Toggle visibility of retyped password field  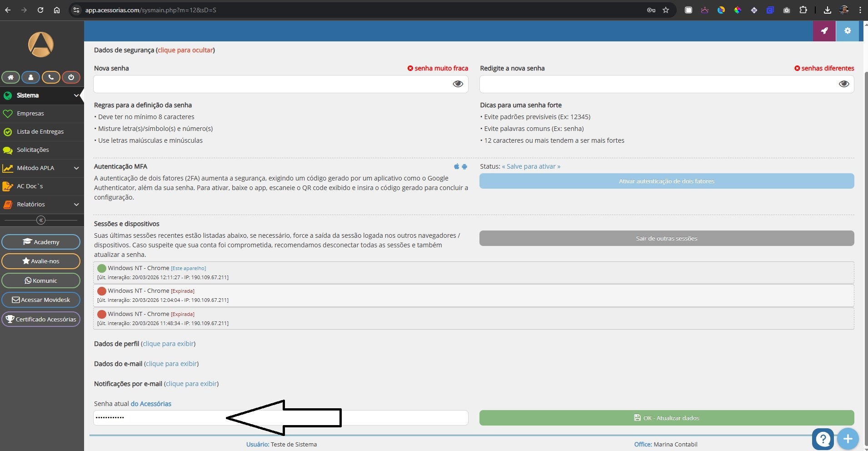[x=843, y=84]
